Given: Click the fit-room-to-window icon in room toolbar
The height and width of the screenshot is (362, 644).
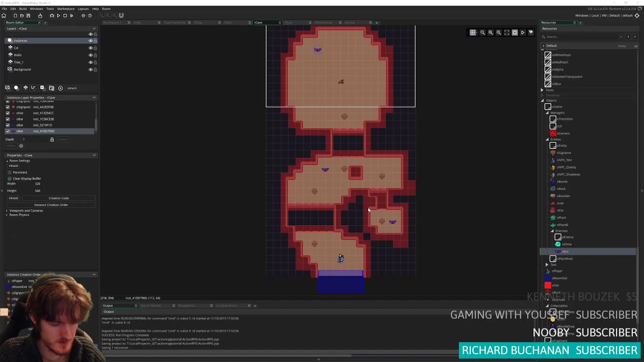Looking at the screenshot, I should [x=507, y=33].
